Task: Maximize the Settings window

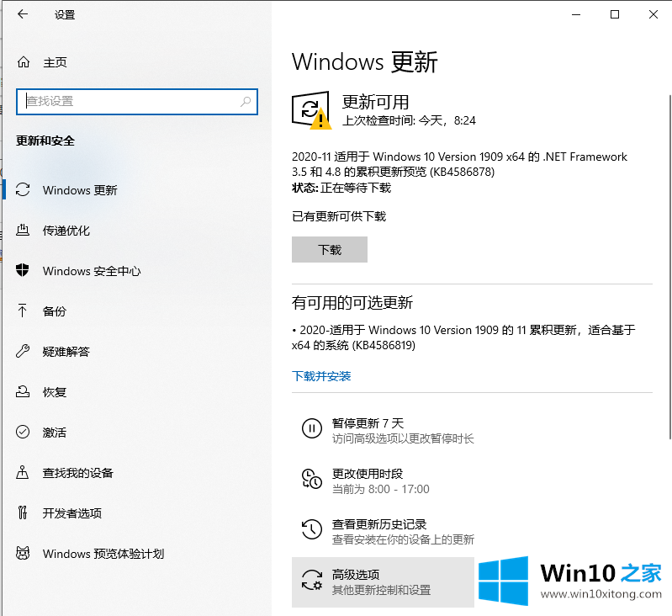Action: 615,14
